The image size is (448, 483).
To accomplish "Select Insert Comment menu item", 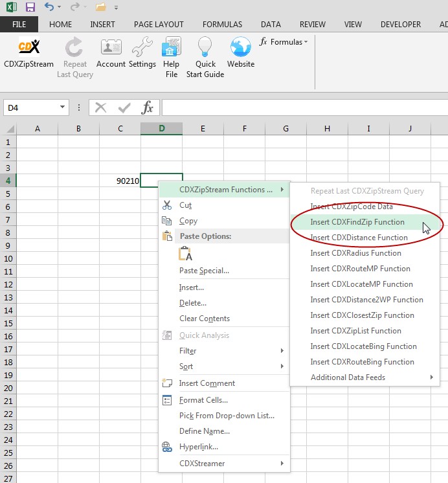I will pyautogui.click(x=225, y=383).
